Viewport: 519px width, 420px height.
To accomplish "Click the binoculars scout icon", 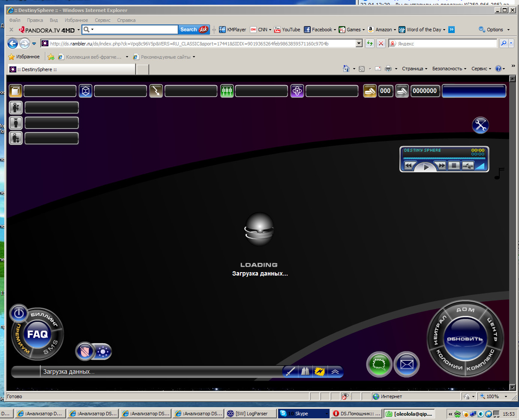I will click(x=305, y=372).
